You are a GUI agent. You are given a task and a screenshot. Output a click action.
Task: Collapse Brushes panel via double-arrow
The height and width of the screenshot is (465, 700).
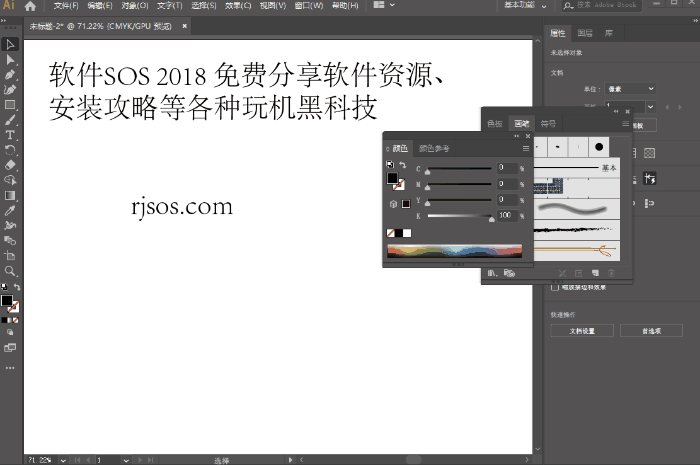click(616, 111)
